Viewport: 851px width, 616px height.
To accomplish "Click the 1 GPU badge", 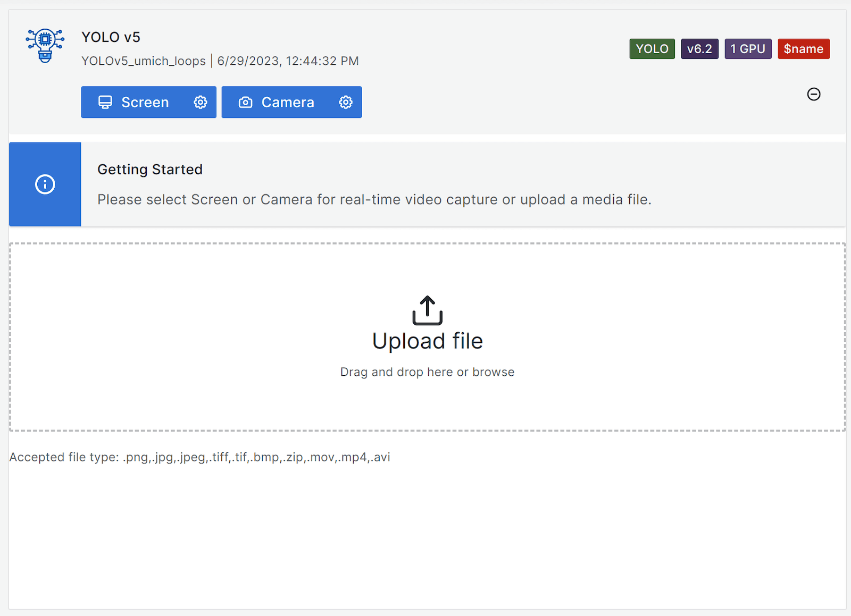I will point(747,49).
